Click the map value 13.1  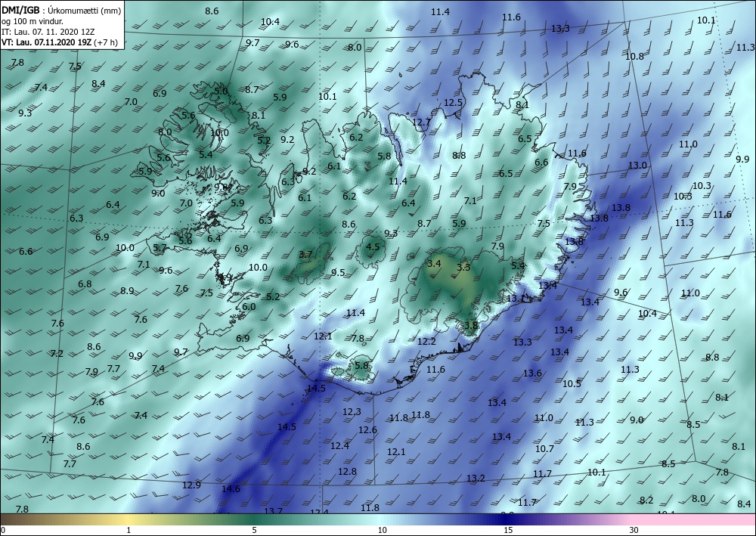[x=516, y=299]
